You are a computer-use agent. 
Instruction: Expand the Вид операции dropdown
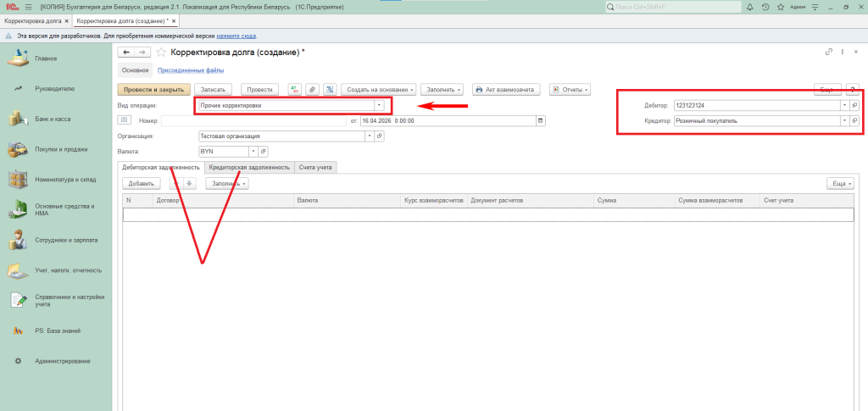379,105
